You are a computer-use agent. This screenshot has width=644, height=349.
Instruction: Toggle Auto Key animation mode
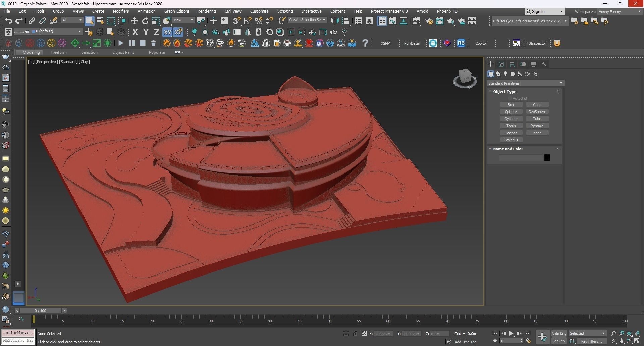point(559,333)
